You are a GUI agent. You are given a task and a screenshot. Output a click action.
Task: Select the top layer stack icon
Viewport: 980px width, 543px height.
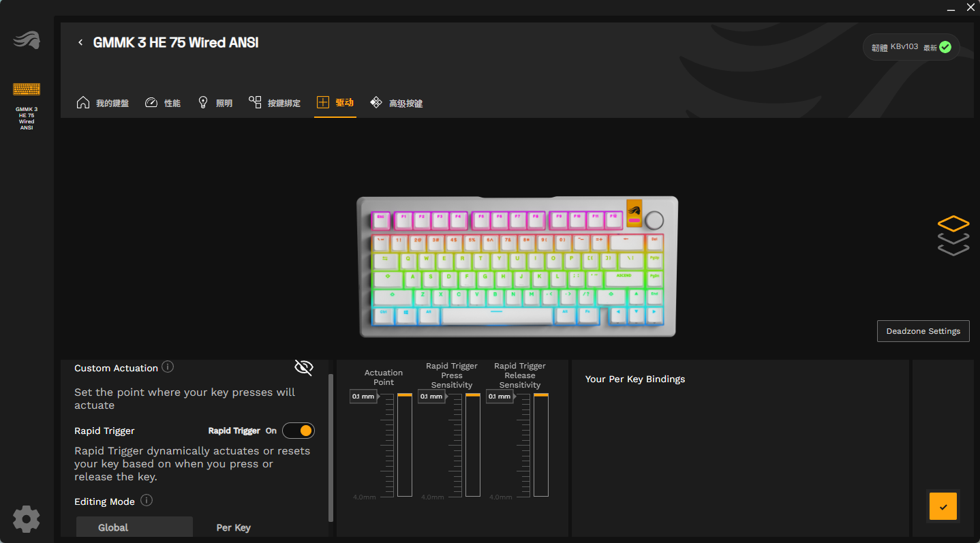coord(953,223)
